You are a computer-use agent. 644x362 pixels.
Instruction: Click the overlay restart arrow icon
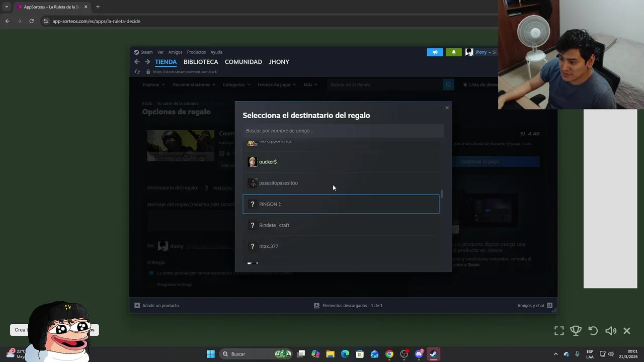(x=593, y=331)
